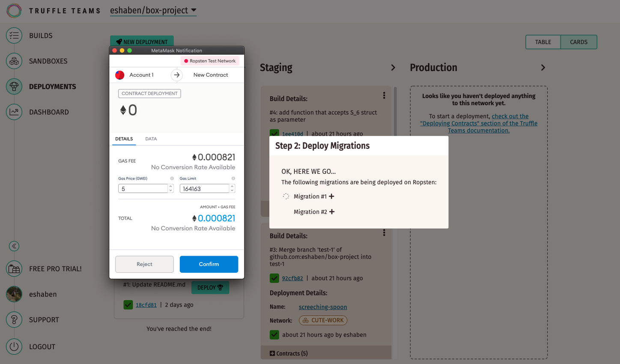
Task: Open the Deployments parachute icon
Action: coord(14,87)
